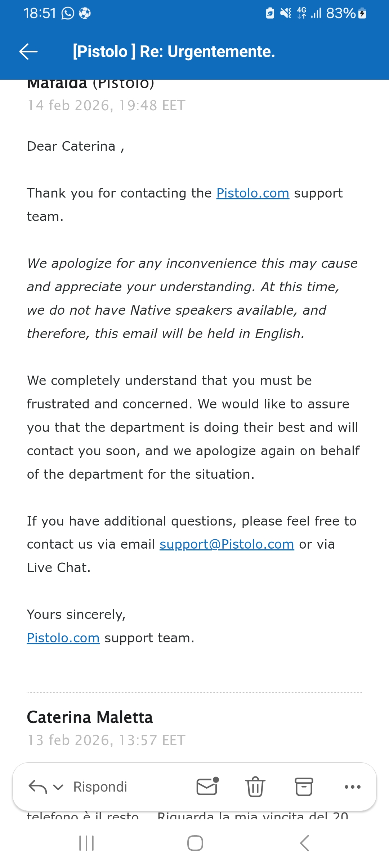Open Pistolo.com link in greeting line

coord(252,193)
